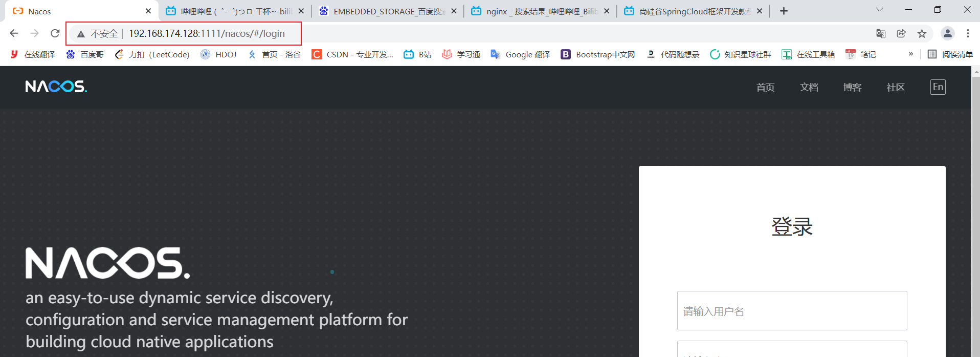Screen dimensions: 980x357
Task: Open a new browser tab
Action: pyautogui.click(x=784, y=11)
